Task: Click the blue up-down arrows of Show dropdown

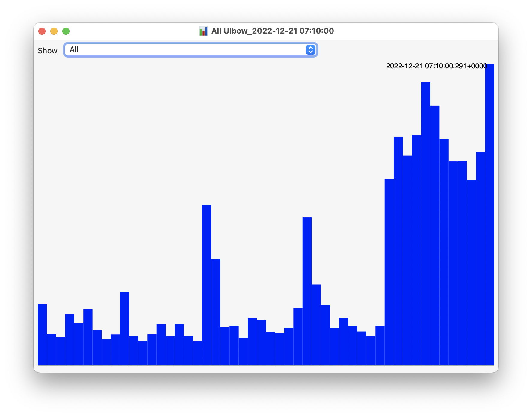Action: (x=311, y=50)
